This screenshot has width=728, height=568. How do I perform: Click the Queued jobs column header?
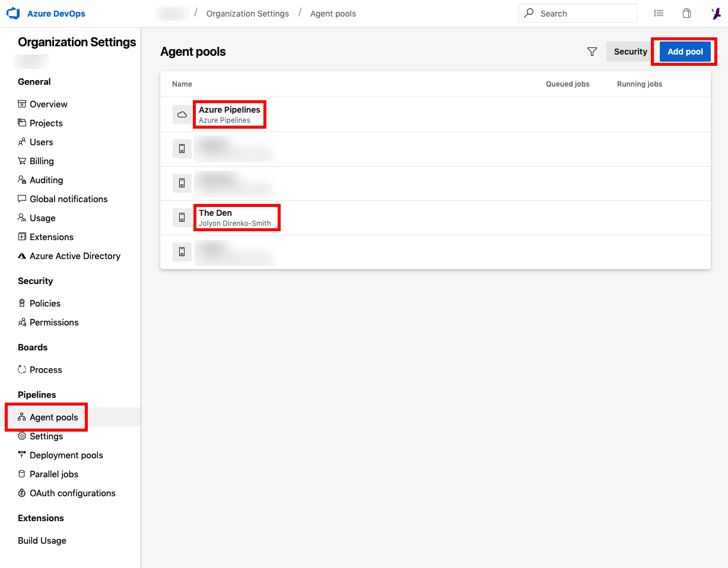pos(568,84)
